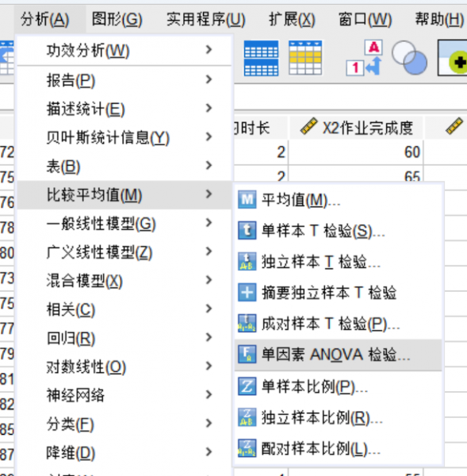The width and height of the screenshot is (467, 476).
Task: Click the value labels A-1 toolbar icon
Action: [364, 58]
